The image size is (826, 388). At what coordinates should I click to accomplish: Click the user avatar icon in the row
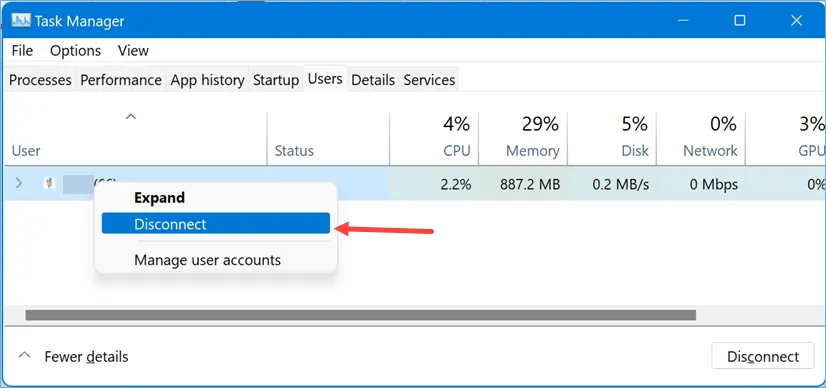pos(49,184)
